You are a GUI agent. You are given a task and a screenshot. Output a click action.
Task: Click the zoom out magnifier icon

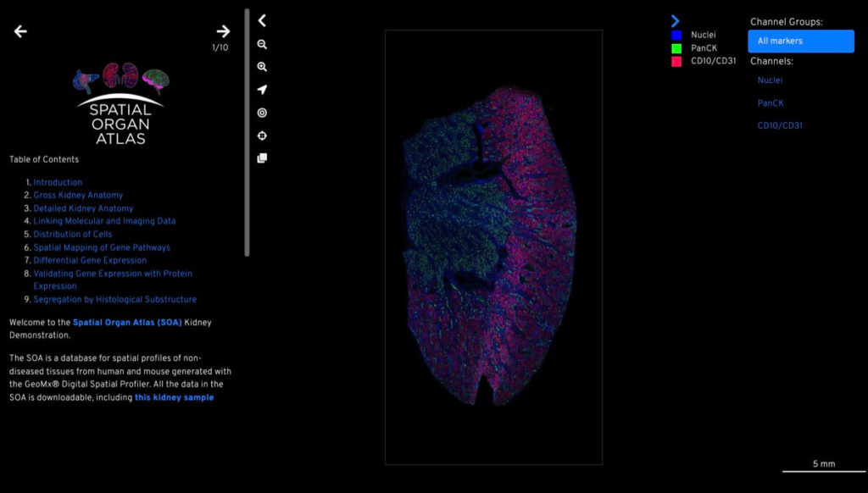pyautogui.click(x=262, y=44)
